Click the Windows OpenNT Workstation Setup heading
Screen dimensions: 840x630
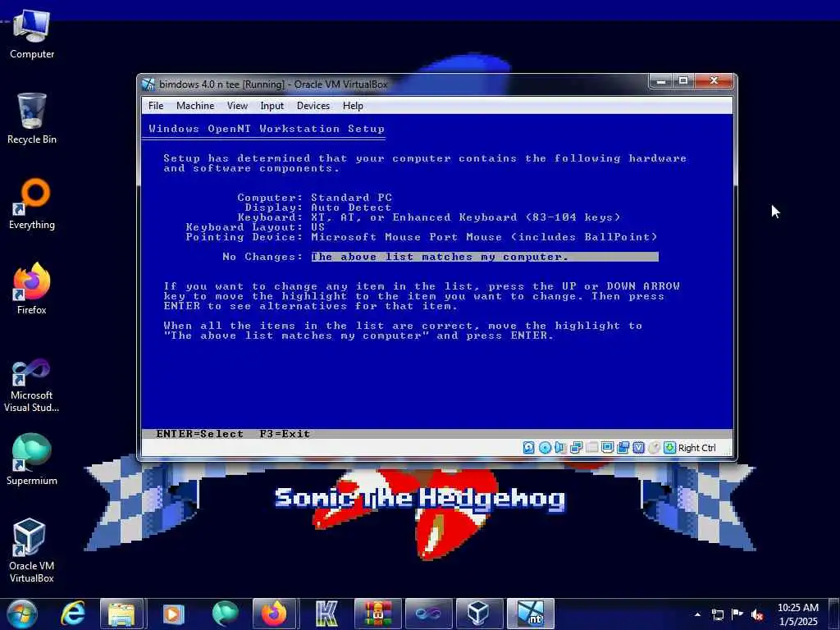click(267, 129)
